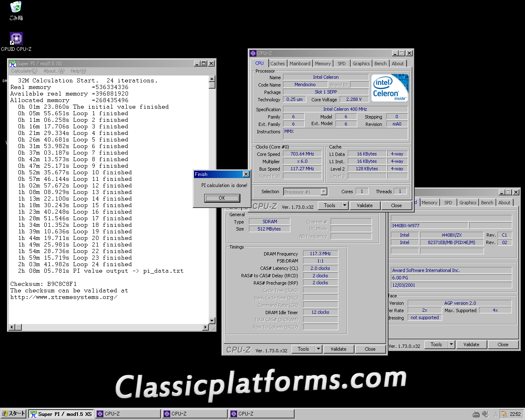The height and width of the screenshot is (420, 525).
Task: Click Close in mainboard CPU-Z window
Action: pyautogui.click(x=503, y=345)
